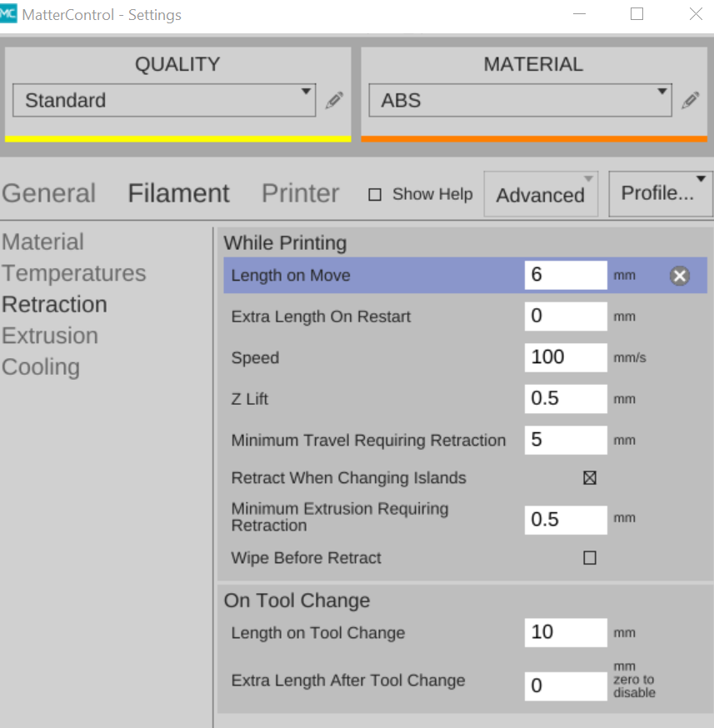Go to Extrusion settings category
Image resolution: width=714 pixels, height=728 pixels.
(50, 336)
